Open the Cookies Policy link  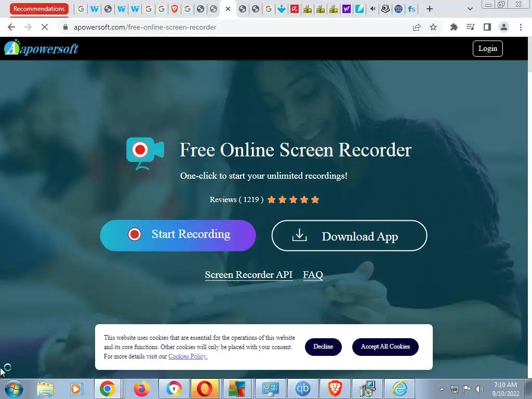(x=188, y=356)
